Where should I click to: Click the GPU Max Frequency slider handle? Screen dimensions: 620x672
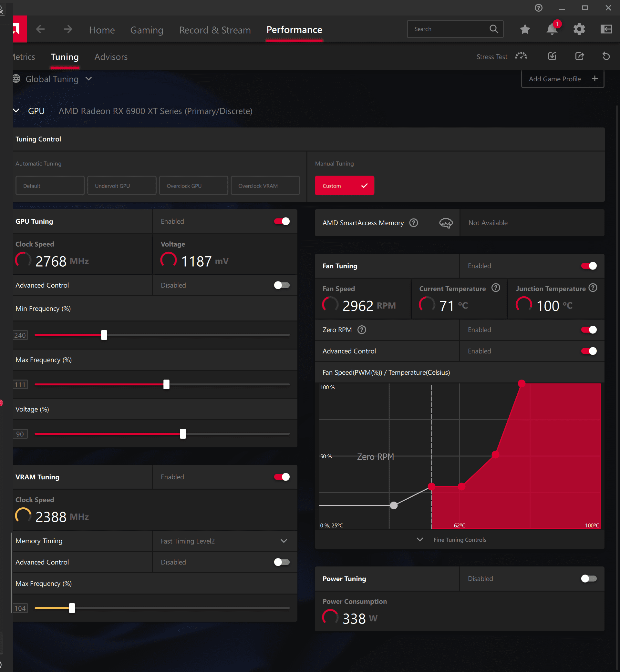pos(166,384)
